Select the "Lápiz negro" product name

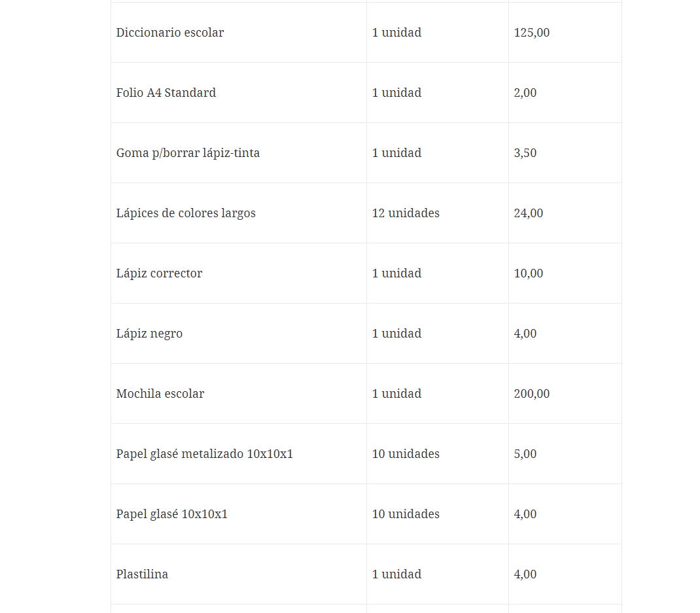149,334
